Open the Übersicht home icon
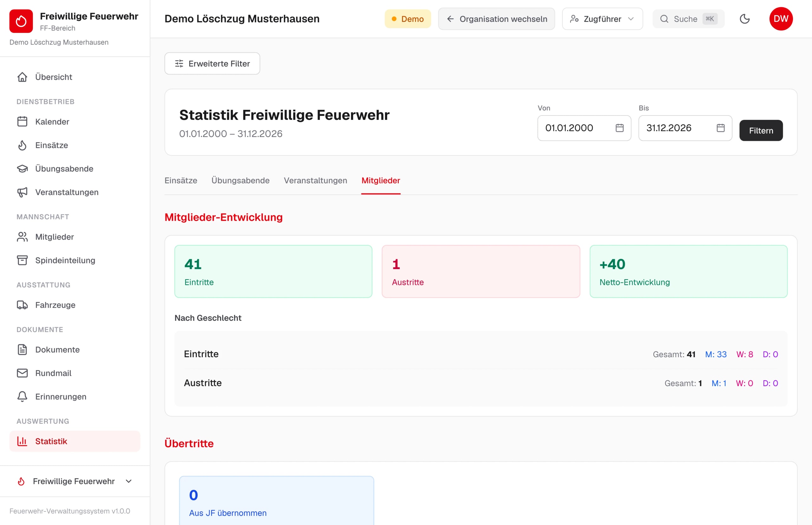812x525 pixels. (23, 77)
